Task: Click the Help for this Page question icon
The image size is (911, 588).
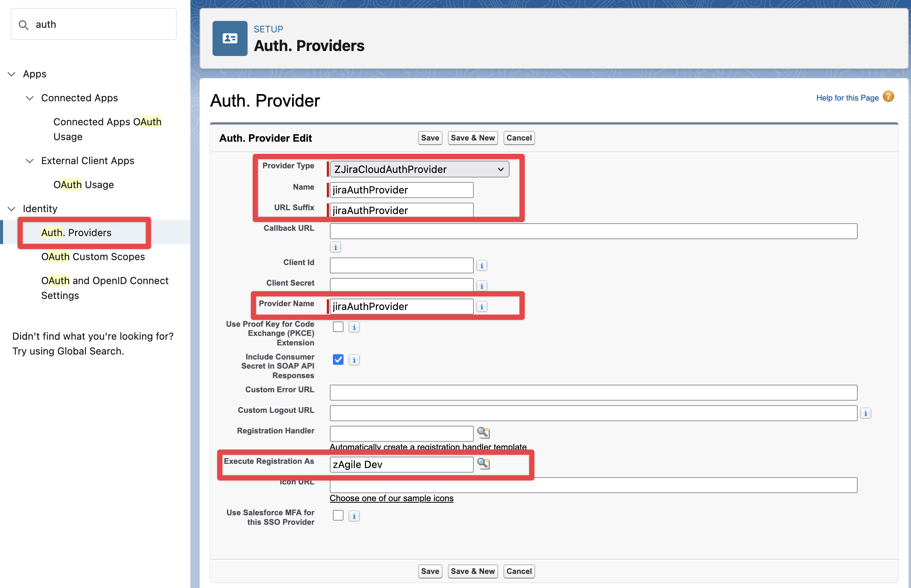Action: (888, 97)
